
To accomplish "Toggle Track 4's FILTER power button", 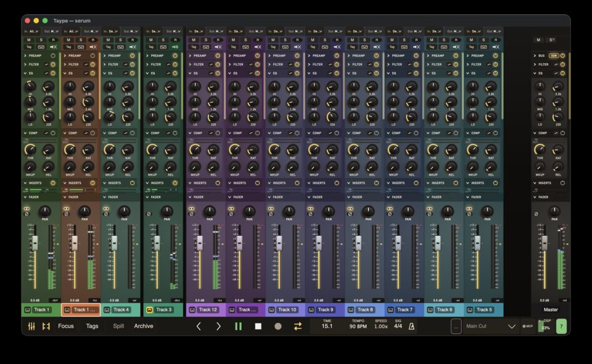I will [132, 65].
